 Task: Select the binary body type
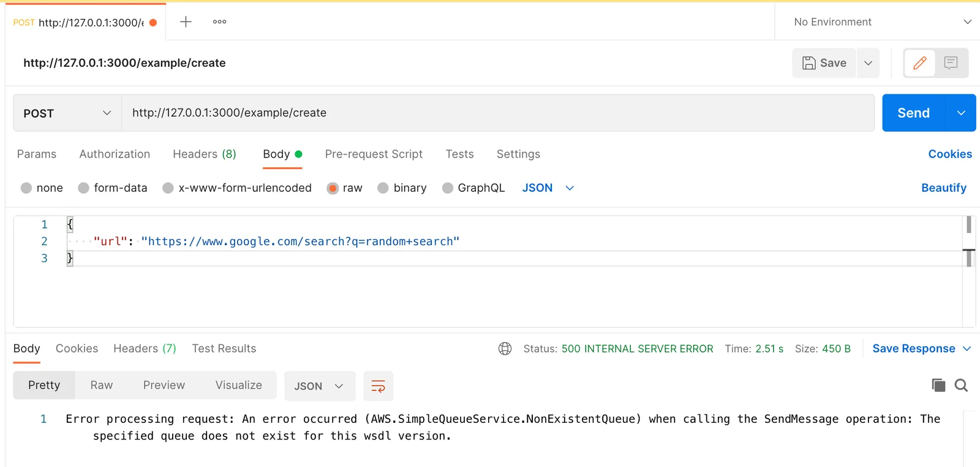pyautogui.click(x=402, y=188)
